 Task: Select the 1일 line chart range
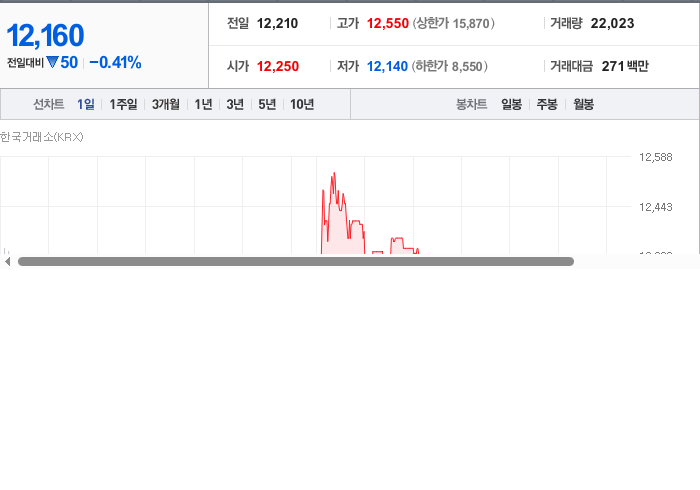point(86,104)
